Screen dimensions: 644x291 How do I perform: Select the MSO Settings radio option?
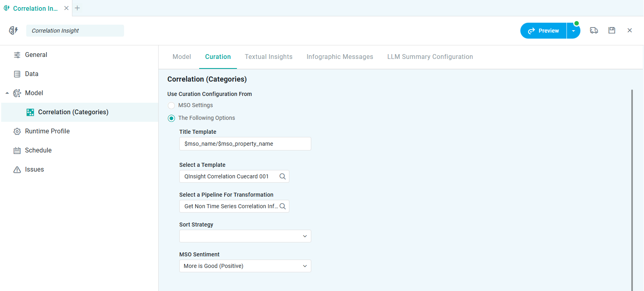click(171, 105)
